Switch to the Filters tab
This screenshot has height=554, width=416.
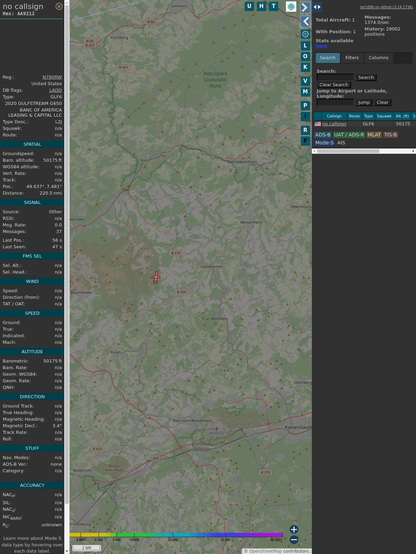point(352,58)
